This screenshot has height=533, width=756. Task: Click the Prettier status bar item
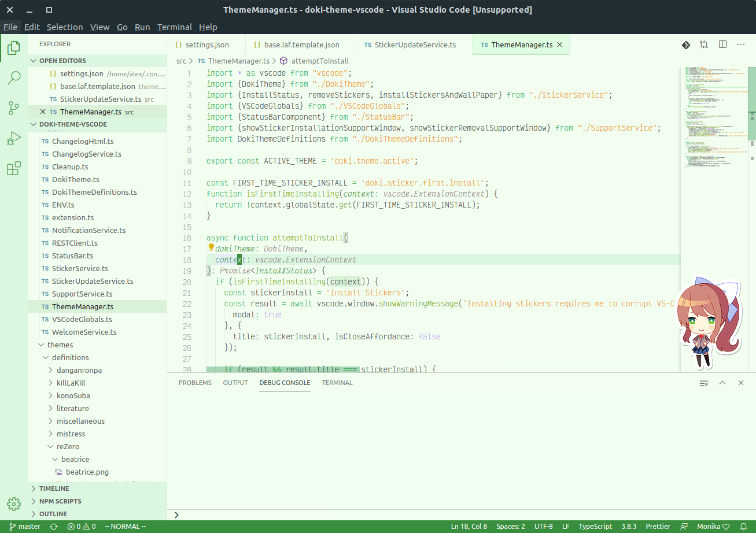(658, 527)
